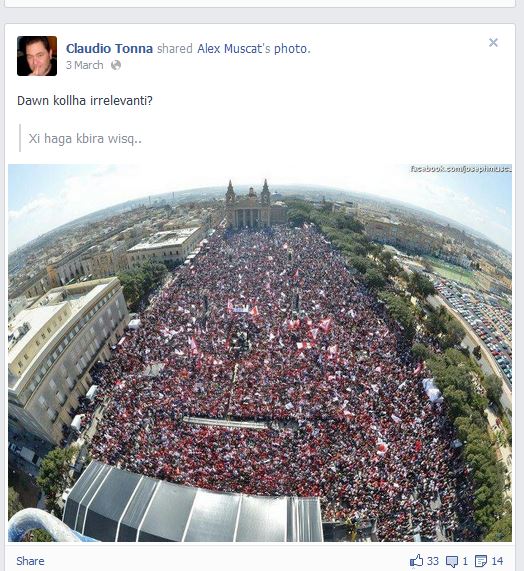Click the Share link below photo
The width and height of the screenshot is (524, 571).
pos(30,561)
